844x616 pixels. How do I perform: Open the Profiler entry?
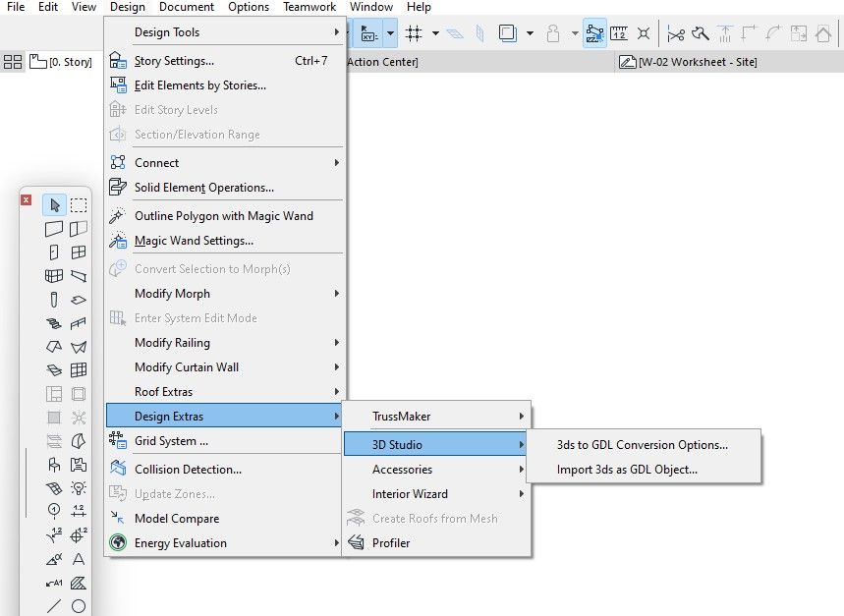pyautogui.click(x=435, y=543)
